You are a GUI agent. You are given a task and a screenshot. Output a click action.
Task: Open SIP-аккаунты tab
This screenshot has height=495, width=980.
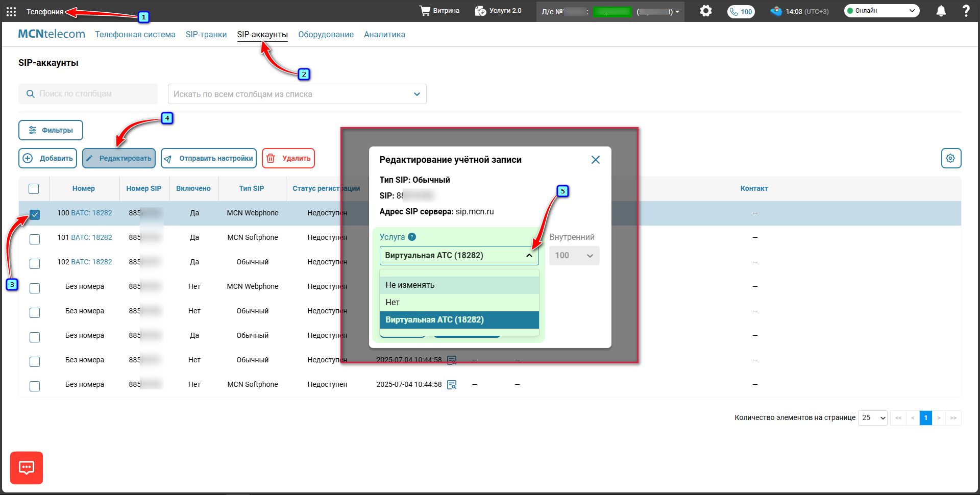point(262,34)
